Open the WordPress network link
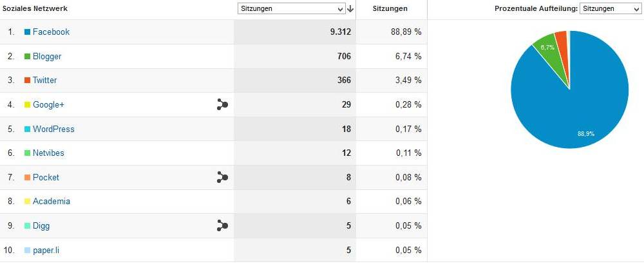644x266 pixels. click(53, 129)
